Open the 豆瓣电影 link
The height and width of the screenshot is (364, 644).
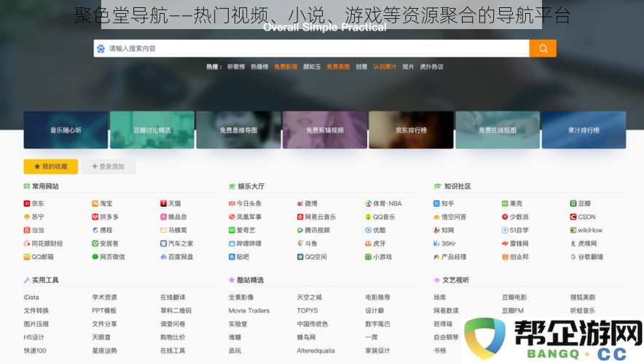click(x=514, y=298)
